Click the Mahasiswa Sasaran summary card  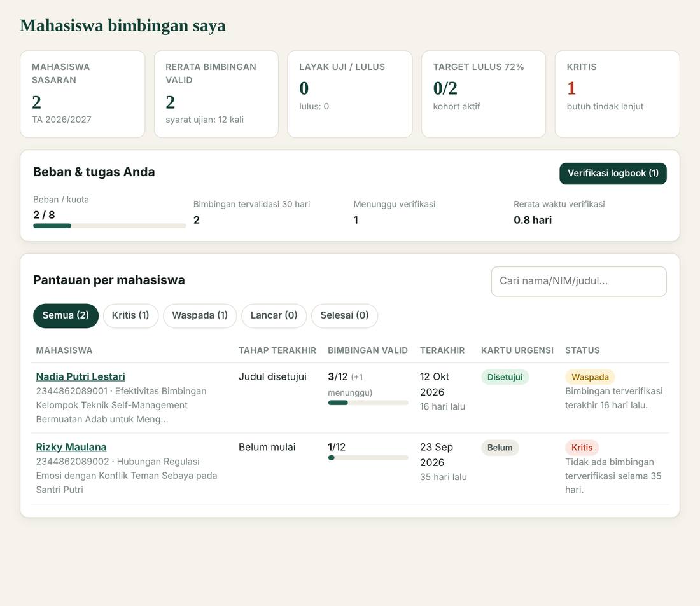83,94
